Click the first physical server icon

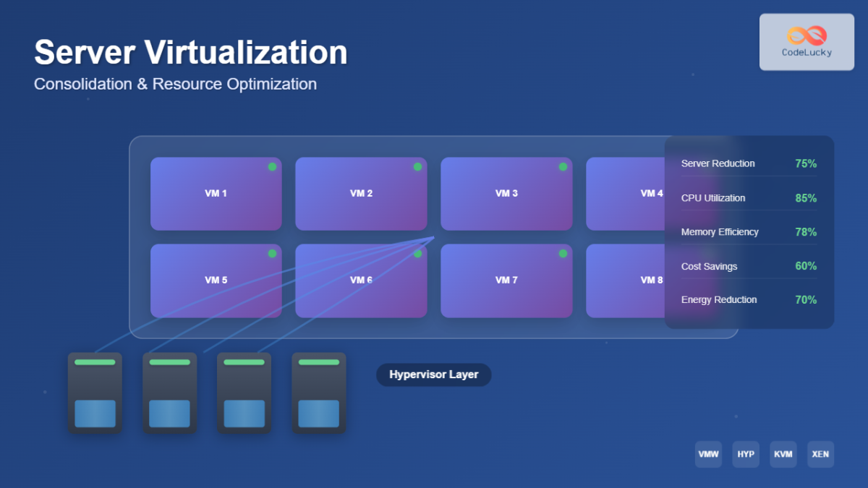pyautogui.click(x=95, y=392)
